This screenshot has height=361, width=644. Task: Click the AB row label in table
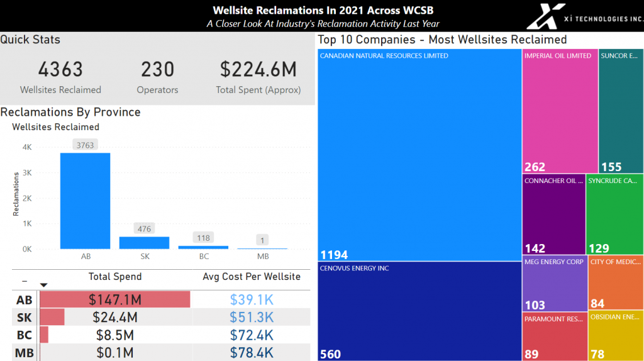click(x=25, y=300)
